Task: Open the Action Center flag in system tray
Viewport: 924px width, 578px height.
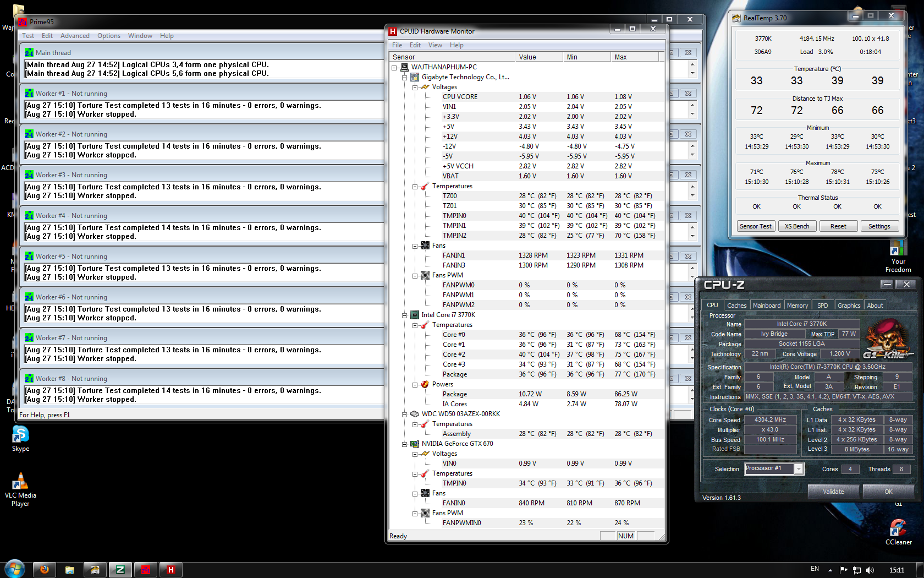Action: coord(844,570)
